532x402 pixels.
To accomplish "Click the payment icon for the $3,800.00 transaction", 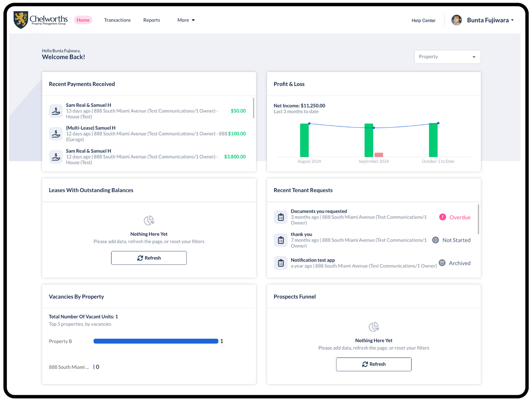I will [x=56, y=157].
